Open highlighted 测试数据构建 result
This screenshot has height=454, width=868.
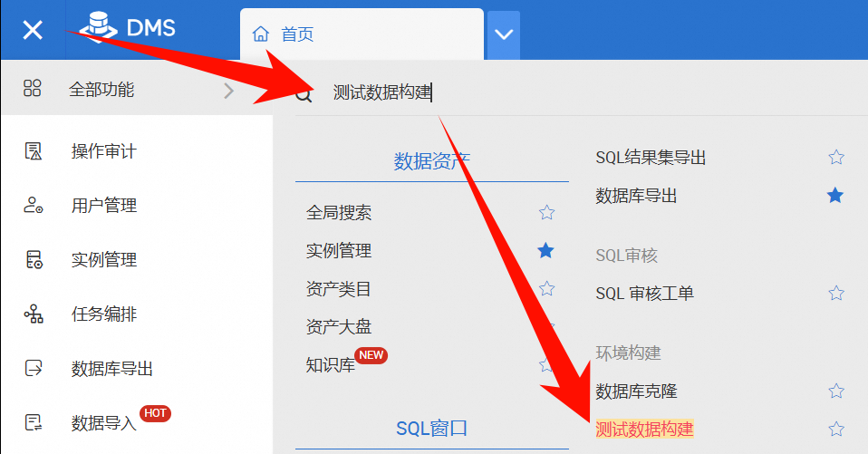click(x=644, y=430)
